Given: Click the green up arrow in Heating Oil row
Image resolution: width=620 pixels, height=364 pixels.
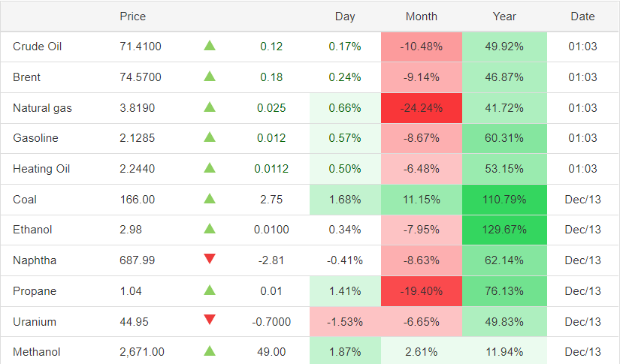Looking at the screenshot, I should pyautogui.click(x=210, y=168).
